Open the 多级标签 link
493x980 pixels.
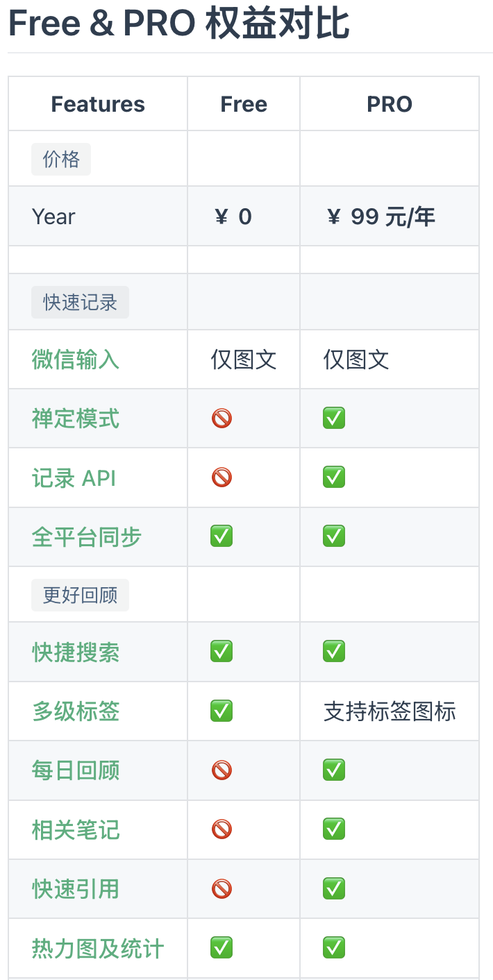(76, 711)
